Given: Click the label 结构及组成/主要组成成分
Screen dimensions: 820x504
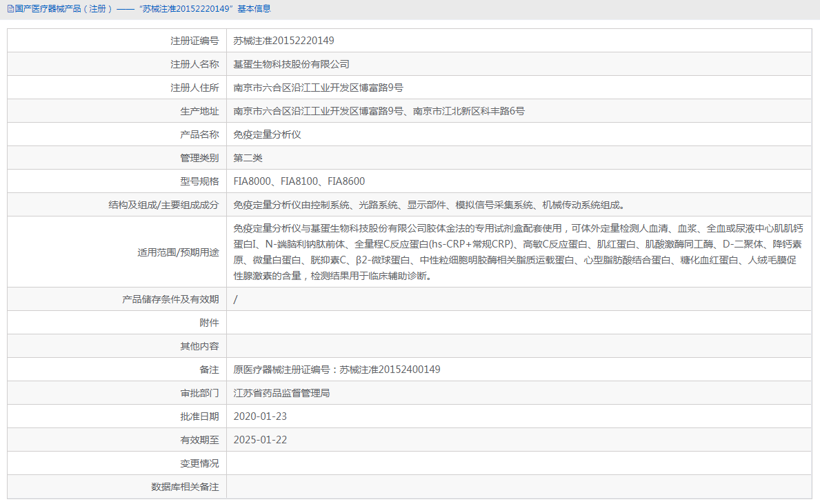Looking at the screenshot, I should pos(163,205).
